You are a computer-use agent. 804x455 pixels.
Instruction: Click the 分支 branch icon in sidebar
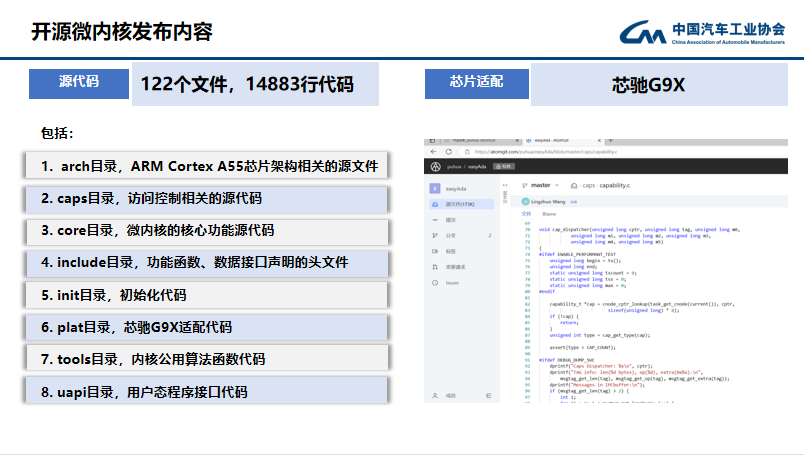pos(435,235)
